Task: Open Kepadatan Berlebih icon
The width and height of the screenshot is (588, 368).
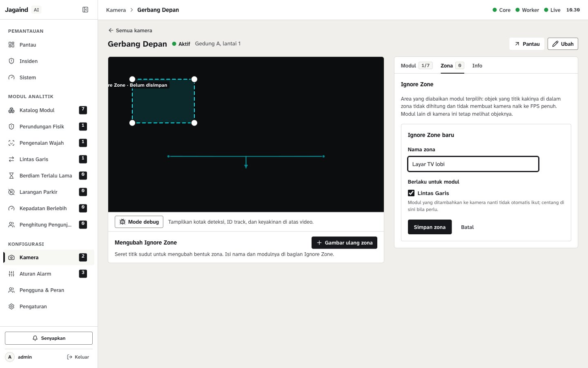Action: (11, 208)
